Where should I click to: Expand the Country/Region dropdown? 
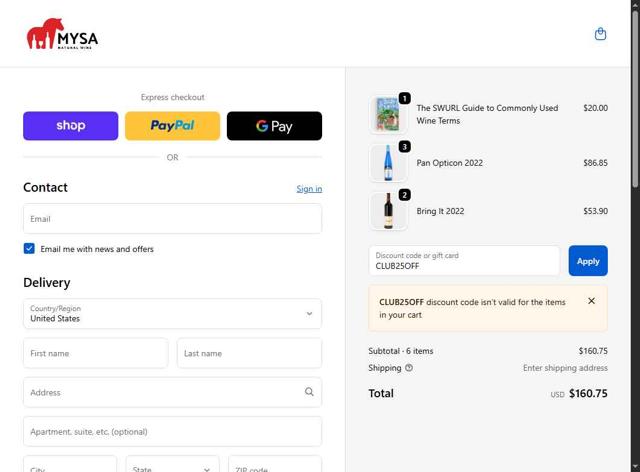click(x=172, y=313)
